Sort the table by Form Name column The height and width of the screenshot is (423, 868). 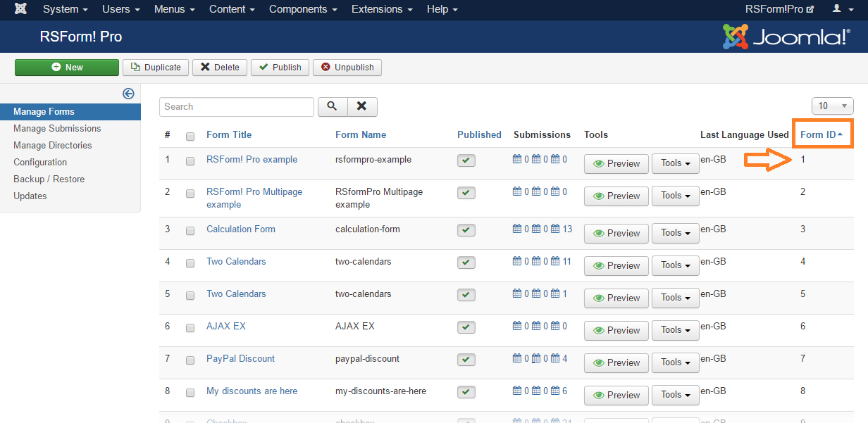click(x=361, y=134)
